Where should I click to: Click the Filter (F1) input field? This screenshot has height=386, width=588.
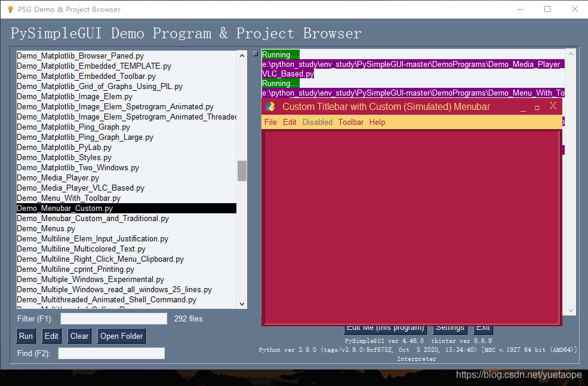tap(113, 319)
